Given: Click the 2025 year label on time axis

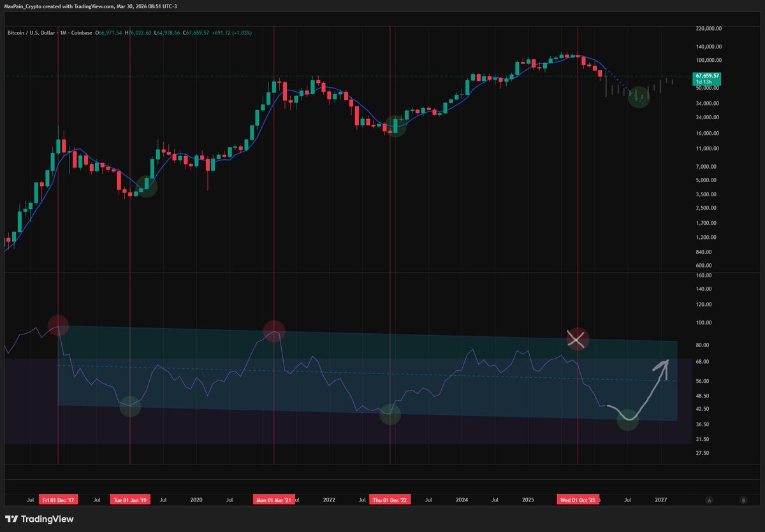Looking at the screenshot, I should (528, 500).
